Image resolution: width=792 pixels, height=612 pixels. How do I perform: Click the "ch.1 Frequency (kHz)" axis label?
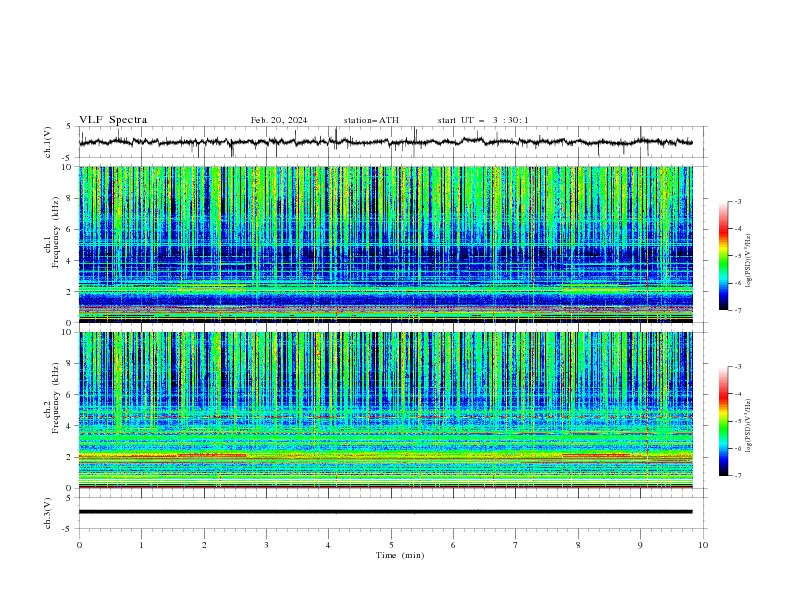52,232
